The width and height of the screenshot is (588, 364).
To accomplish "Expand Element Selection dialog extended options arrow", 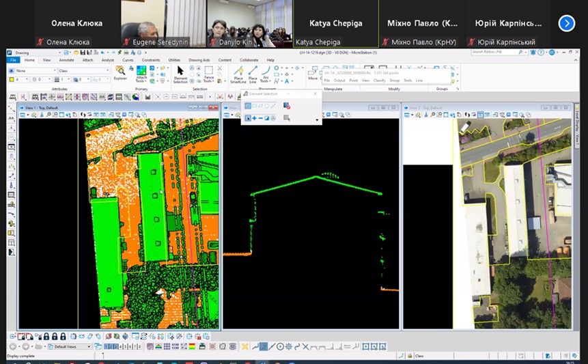I will click(x=318, y=120).
